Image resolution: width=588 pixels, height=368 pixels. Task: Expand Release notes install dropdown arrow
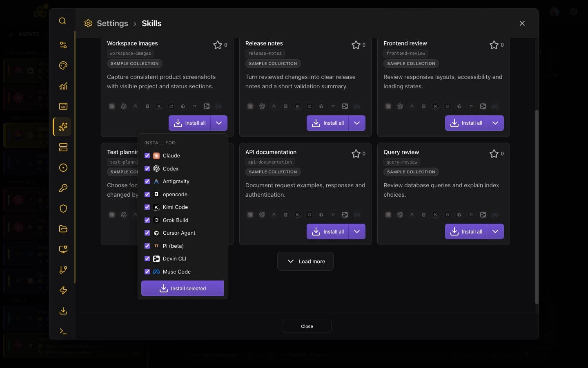pos(357,123)
